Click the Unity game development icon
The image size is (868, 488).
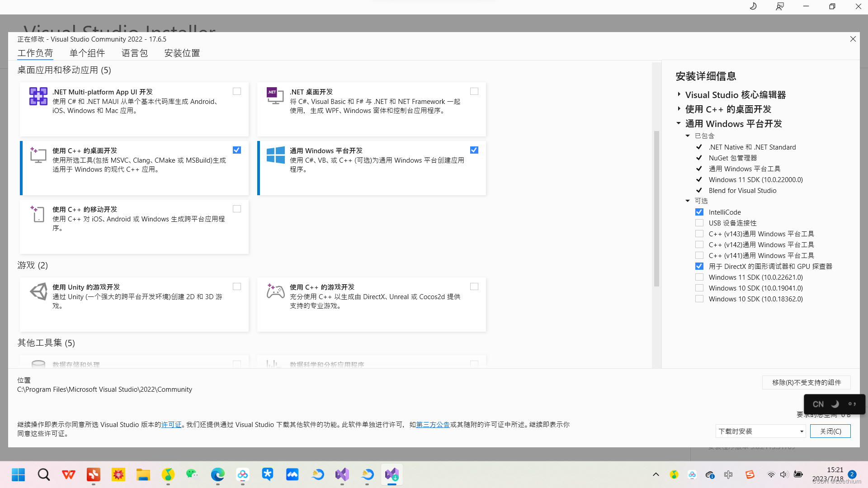(x=38, y=291)
